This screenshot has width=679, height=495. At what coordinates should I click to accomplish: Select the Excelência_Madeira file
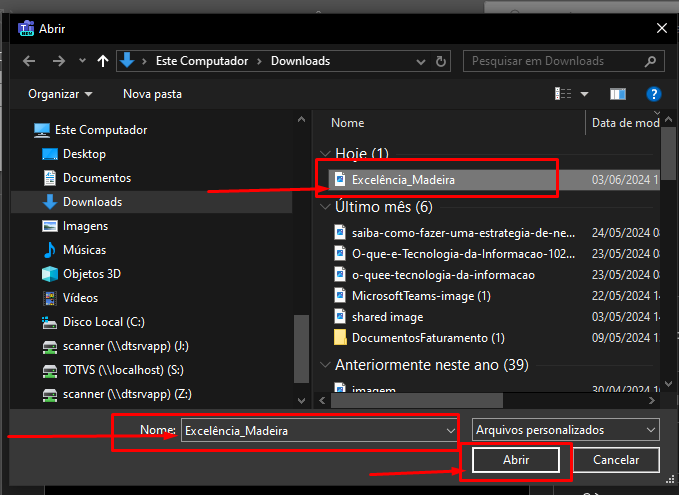point(403,180)
